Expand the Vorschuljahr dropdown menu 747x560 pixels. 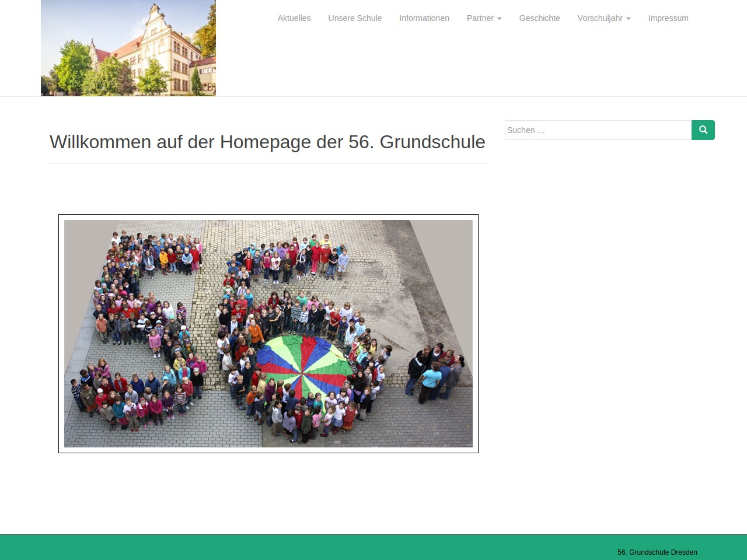(x=600, y=18)
